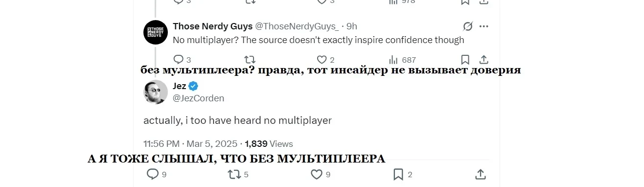Screen dimensions: 644x187
Task: Bookmark the Those Nerdy Guys tweet
Action: 465,60
